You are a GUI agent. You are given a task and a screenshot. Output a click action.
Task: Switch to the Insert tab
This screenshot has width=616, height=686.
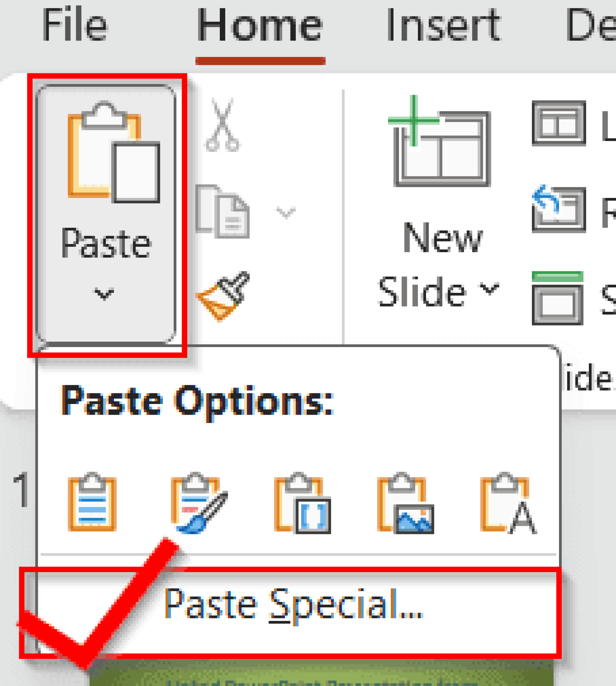coord(443,25)
